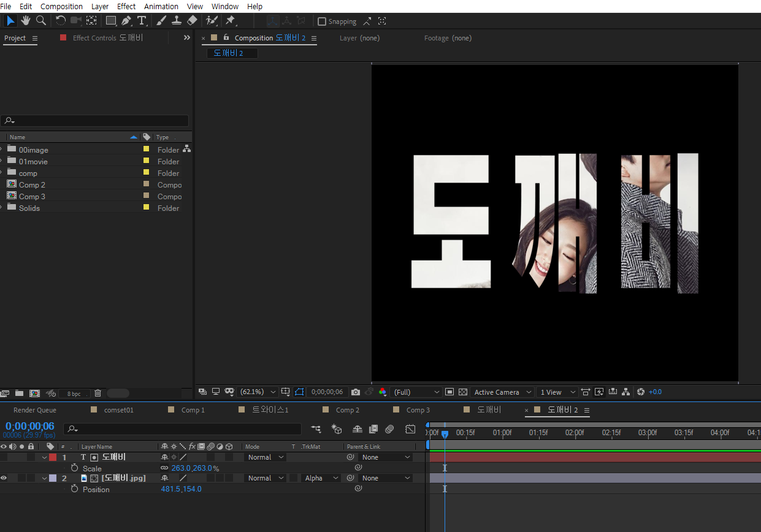Image resolution: width=761 pixels, height=532 pixels.
Task: Click the Interpret Footage icon in Project panel
Action: tap(5, 393)
